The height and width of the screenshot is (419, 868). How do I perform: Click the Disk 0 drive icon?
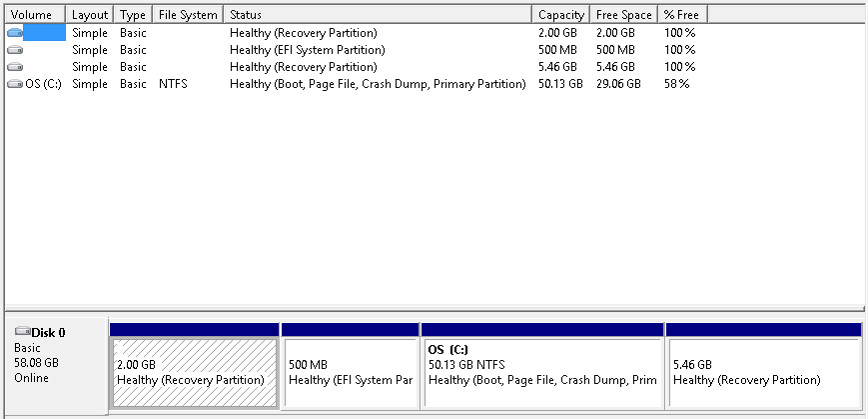[x=23, y=331]
